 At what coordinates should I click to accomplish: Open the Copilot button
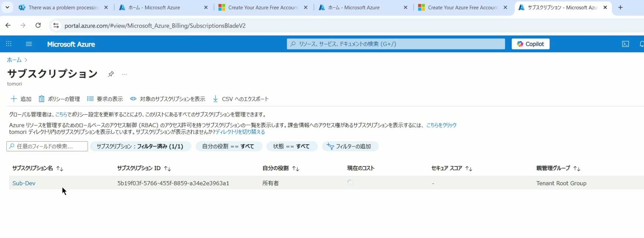click(530, 44)
